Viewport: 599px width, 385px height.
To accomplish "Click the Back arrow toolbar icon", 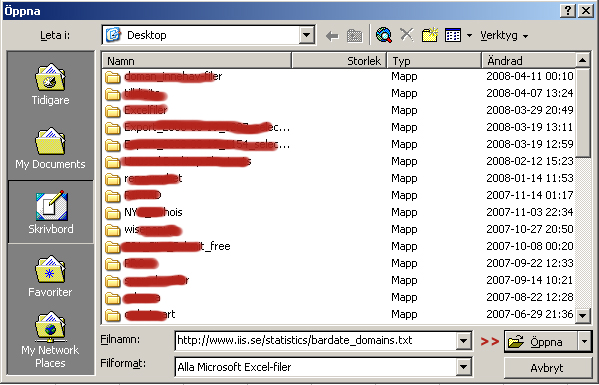I will tap(332, 36).
